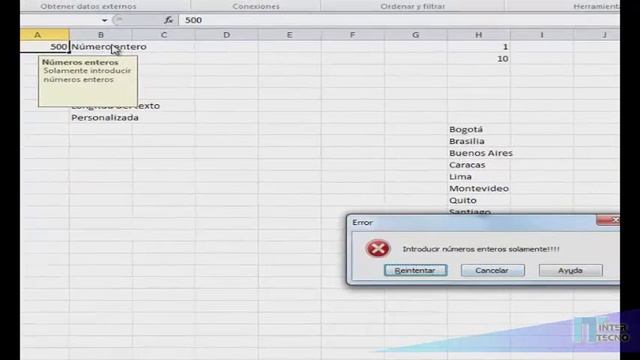The image size is (640, 360).
Task: Select column C header
Action: point(164,35)
